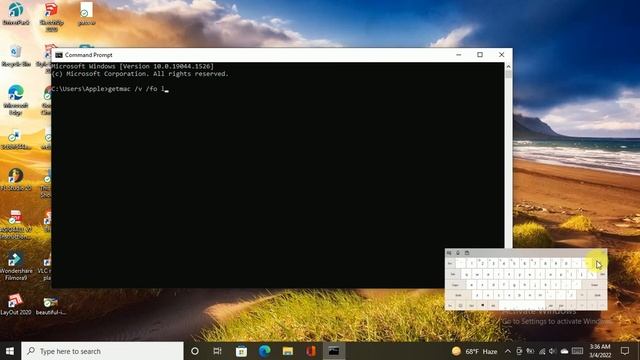
Task: Close the Command Prompt window
Action: click(x=502, y=55)
